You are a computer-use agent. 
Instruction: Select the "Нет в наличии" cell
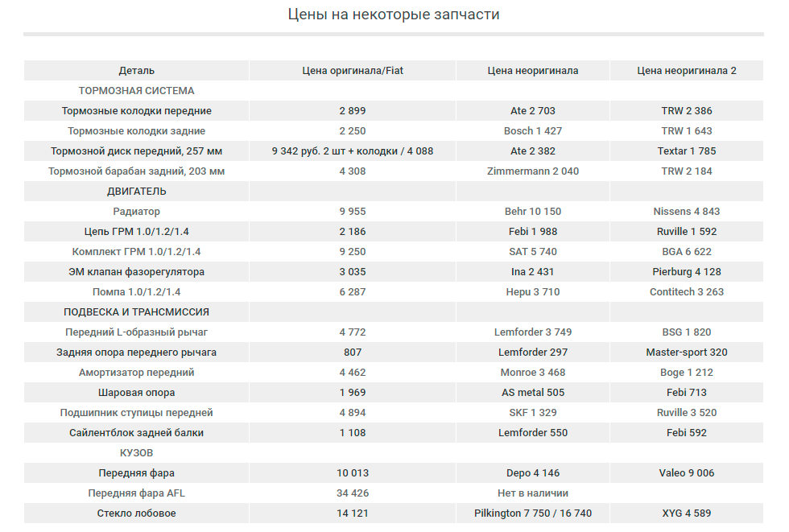click(x=532, y=493)
